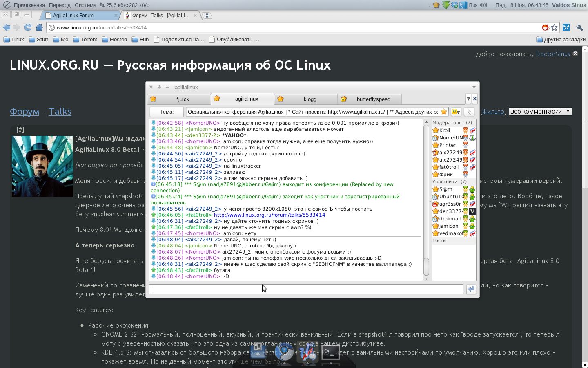
Task: Bookmark page with address bar star
Action: coord(554,27)
